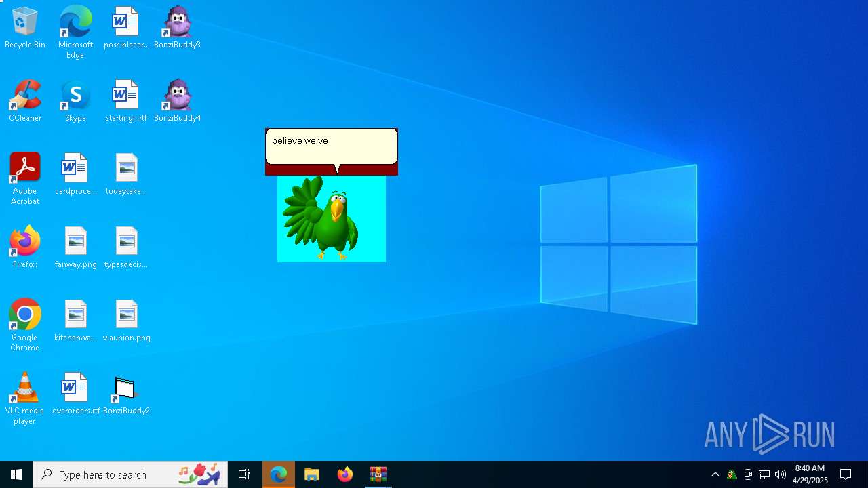Open Task View on the taskbar
The image size is (868, 488).
click(x=244, y=474)
